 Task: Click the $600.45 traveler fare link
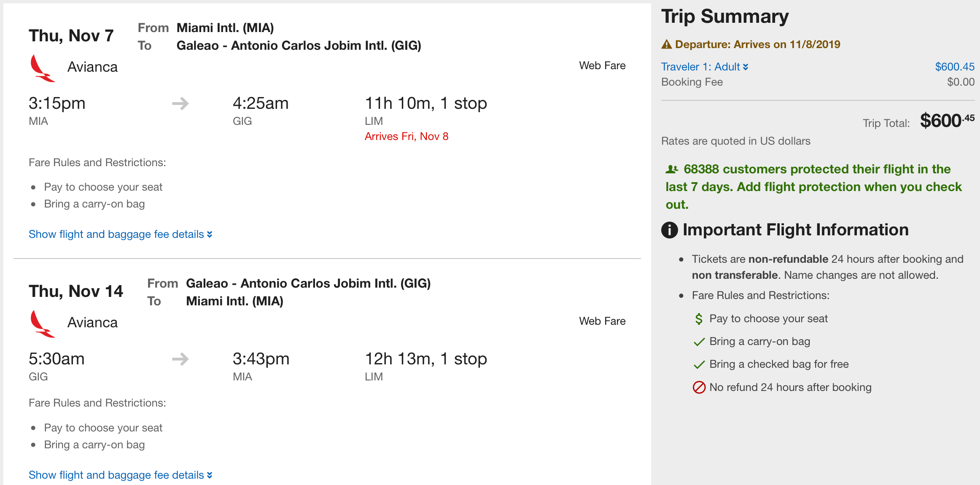[954, 67]
